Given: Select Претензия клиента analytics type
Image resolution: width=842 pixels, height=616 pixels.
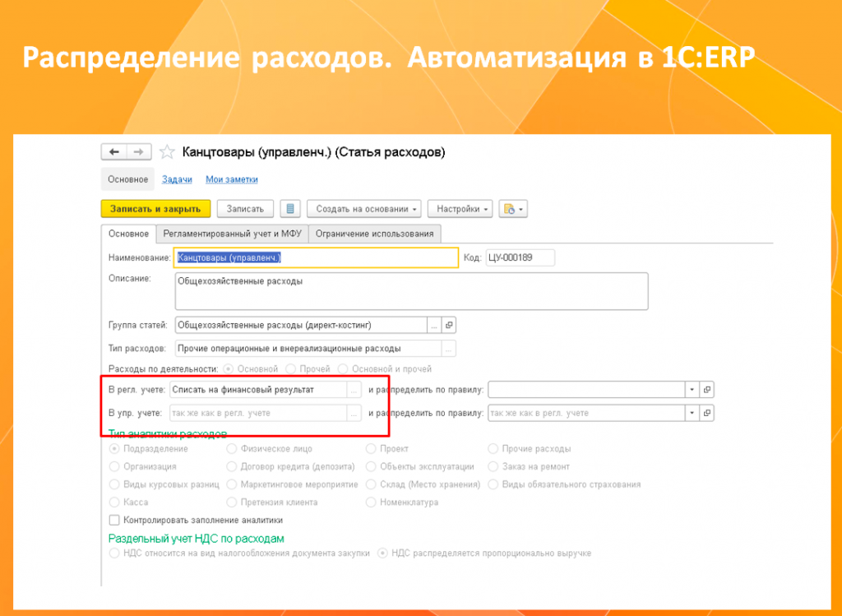Looking at the screenshot, I should pyautogui.click(x=231, y=503).
